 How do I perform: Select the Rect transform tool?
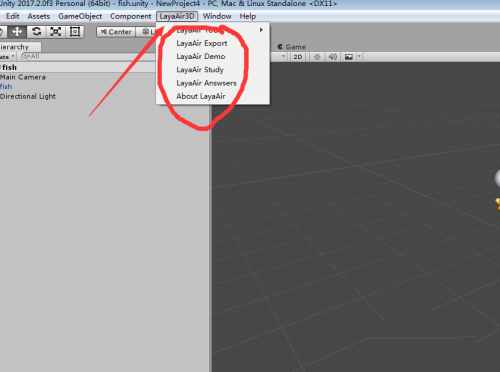pyautogui.click(x=75, y=32)
